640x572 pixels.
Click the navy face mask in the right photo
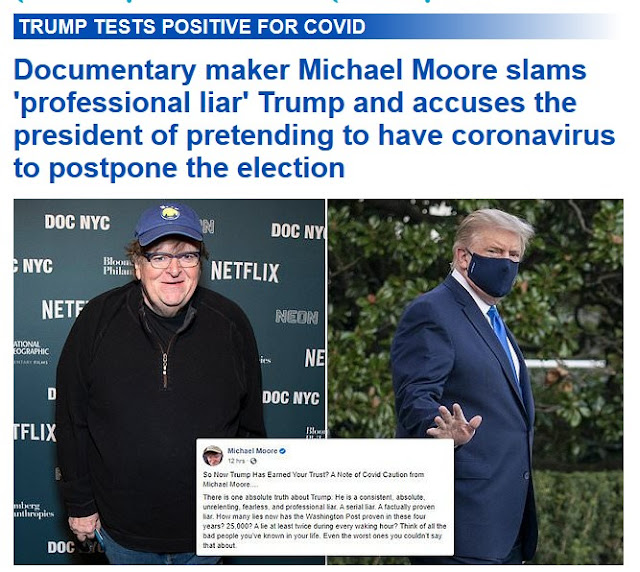(493, 273)
